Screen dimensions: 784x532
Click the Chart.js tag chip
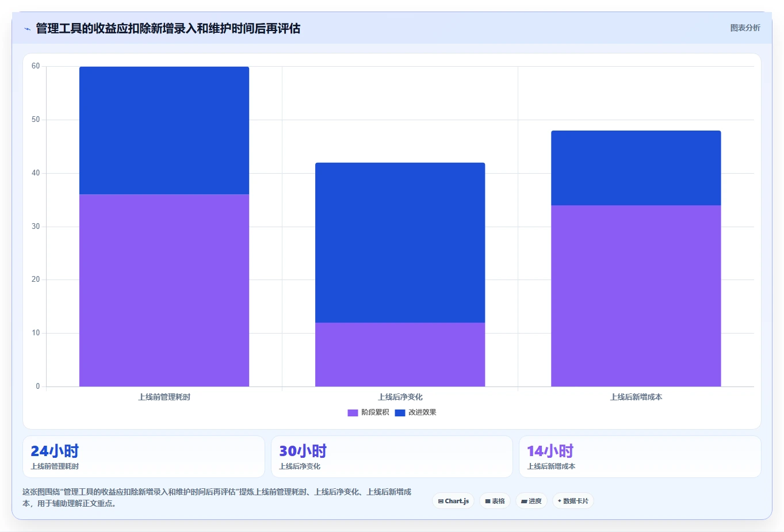pyautogui.click(x=453, y=501)
